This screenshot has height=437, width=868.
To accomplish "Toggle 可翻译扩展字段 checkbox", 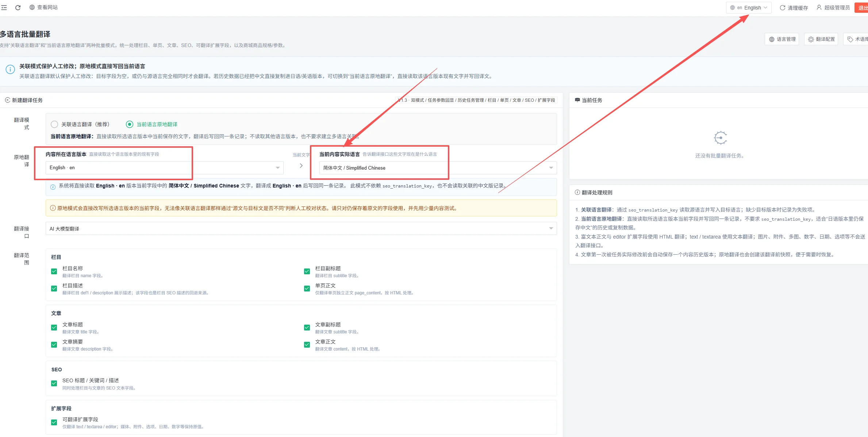I will 54,422.
